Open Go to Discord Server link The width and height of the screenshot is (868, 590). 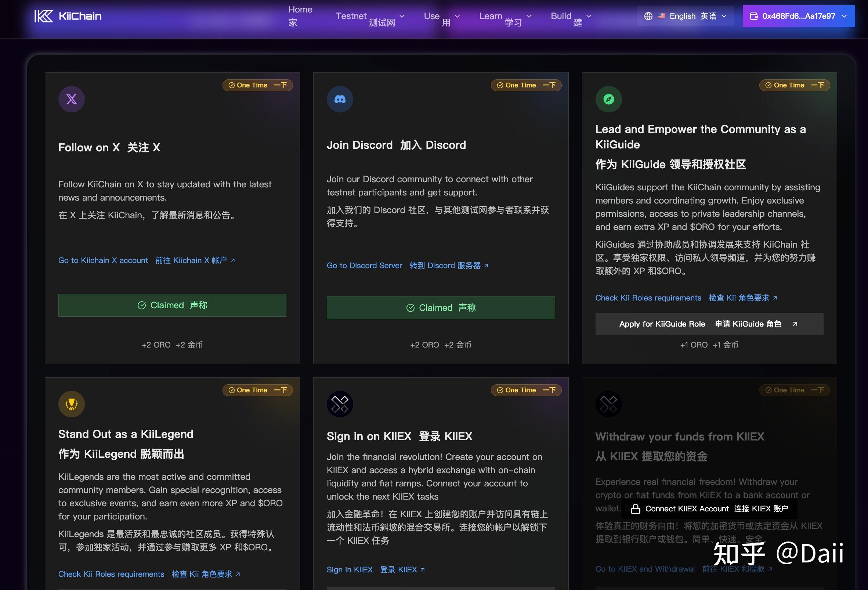404,265
